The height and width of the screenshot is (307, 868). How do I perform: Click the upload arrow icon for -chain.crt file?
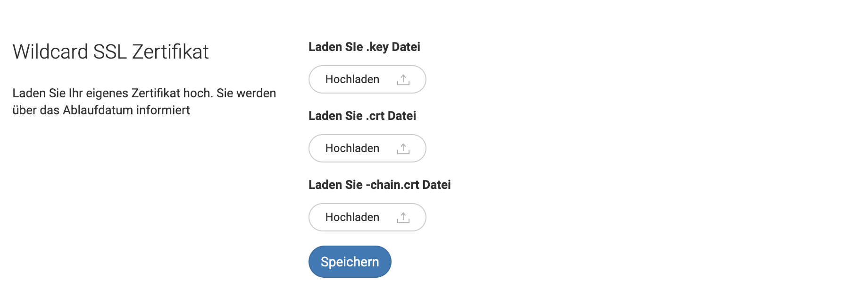403,218
